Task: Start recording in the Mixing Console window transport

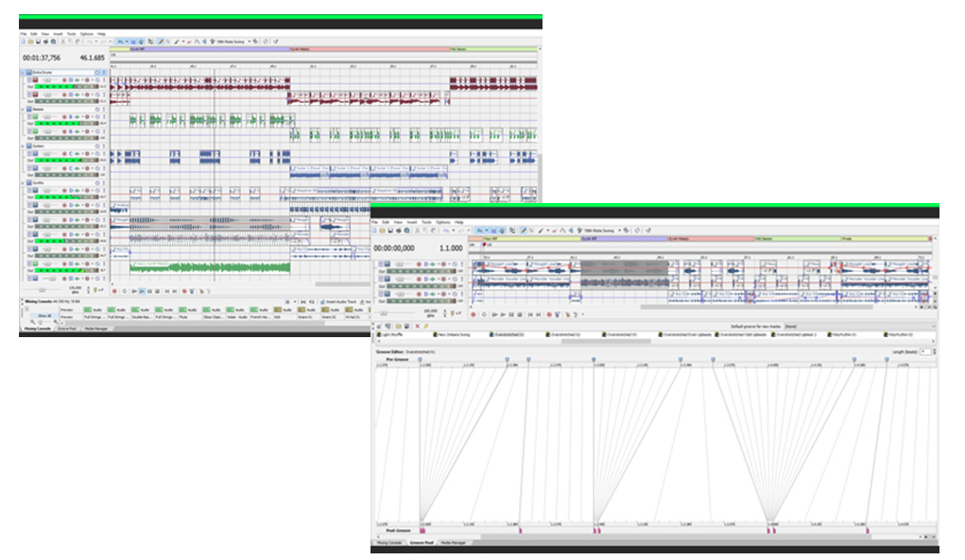Action: pos(114,292)
